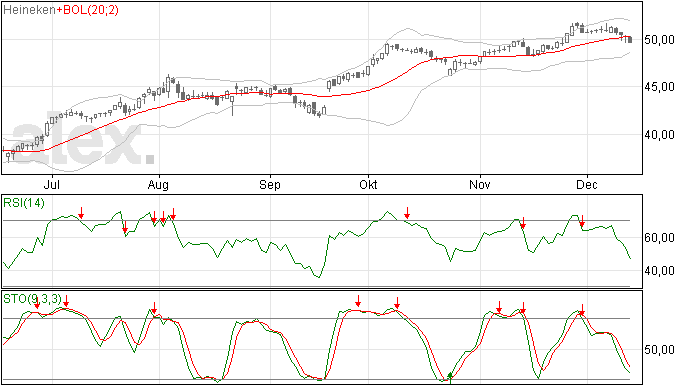Click the Heineken chart title label
The width and height of the screenshot is (690, 387).
pyautogui.click(x=29, y=10)
